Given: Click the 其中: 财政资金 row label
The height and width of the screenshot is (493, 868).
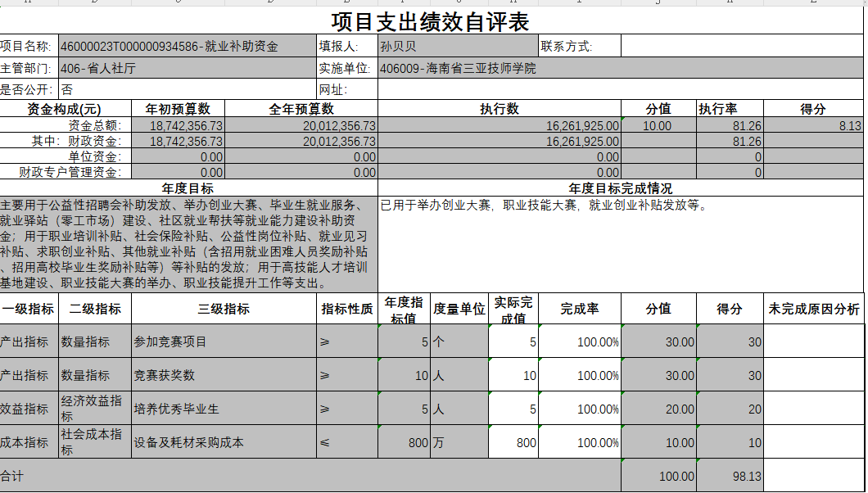Looking at the screenshot, I should 66,141.
